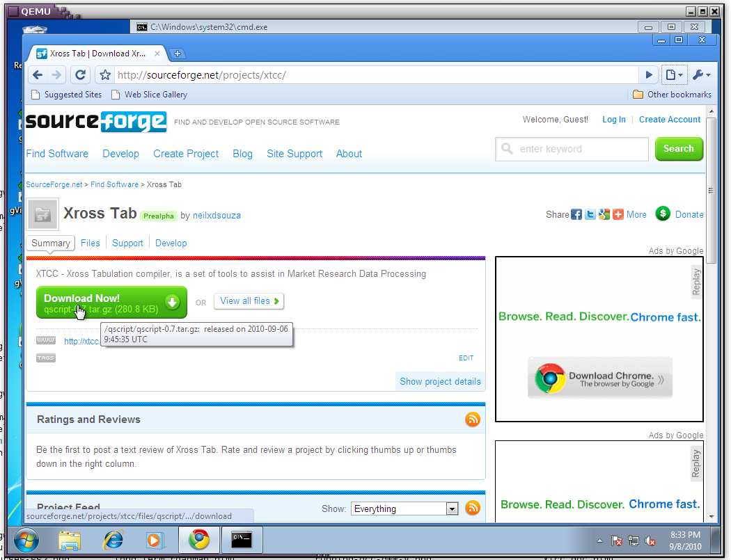Click the new tab plus button
This screenshot has height=560, width=731.
pyautogui.click(x=177, y=54)
